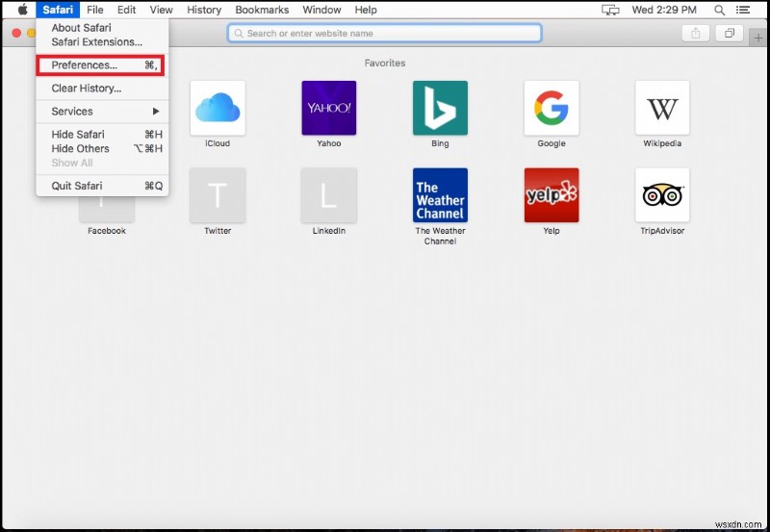The image size is (770, 532).
Task: Open the History menu
Action: (x=204, y=10)
